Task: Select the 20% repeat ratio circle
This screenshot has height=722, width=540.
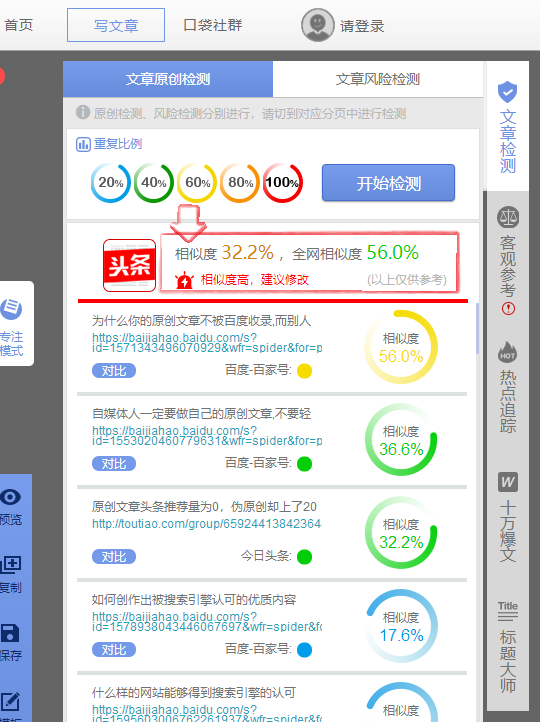Action: click(x=111, y=183)
